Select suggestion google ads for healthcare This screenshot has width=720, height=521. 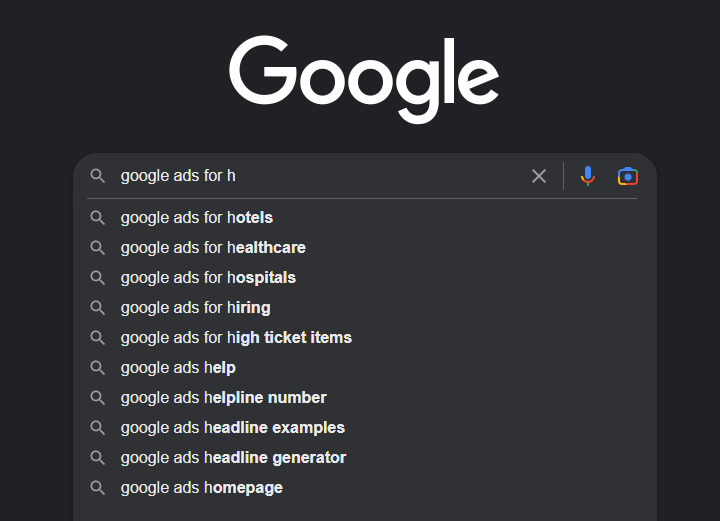pos(365,248)
